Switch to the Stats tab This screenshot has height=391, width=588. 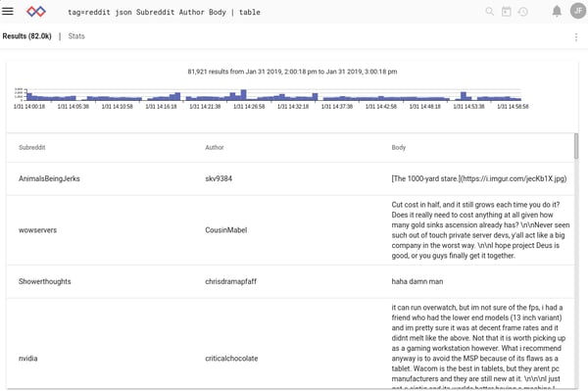pyautogui.click(x=76, y=36)
